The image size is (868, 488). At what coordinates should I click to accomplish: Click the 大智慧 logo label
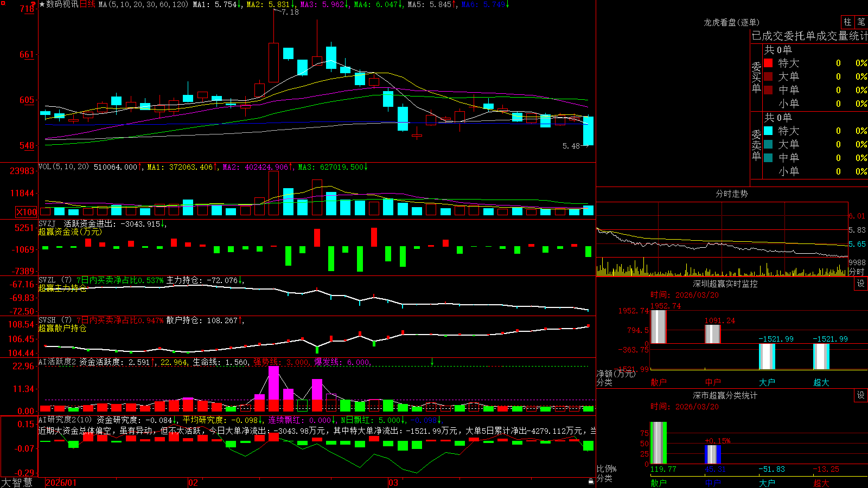coord(17,483)
